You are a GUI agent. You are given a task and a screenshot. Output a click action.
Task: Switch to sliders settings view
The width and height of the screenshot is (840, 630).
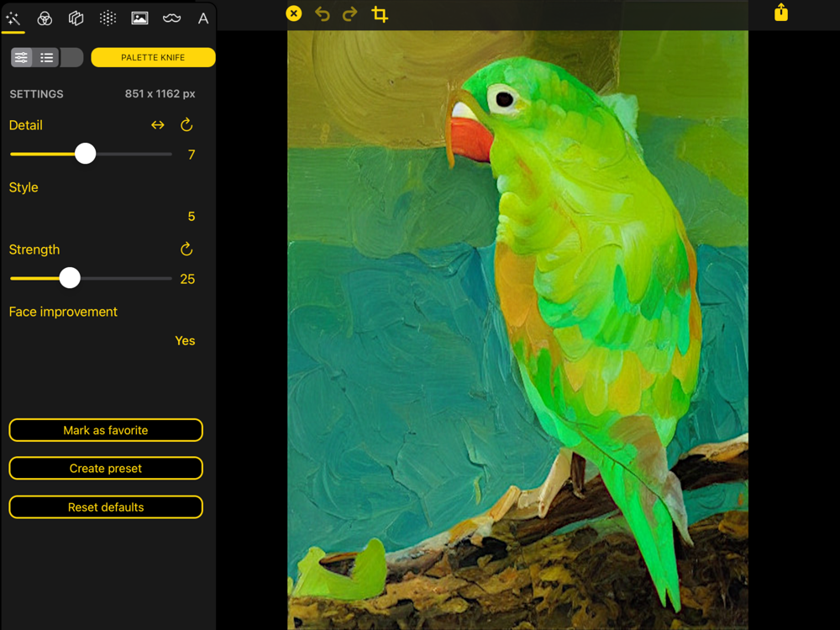coord(22,57)
